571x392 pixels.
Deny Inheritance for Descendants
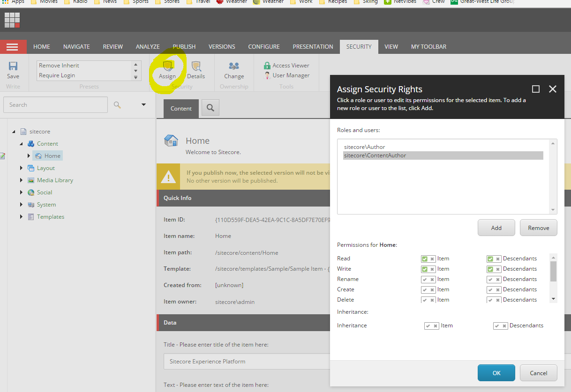click(x=504, y=325)
